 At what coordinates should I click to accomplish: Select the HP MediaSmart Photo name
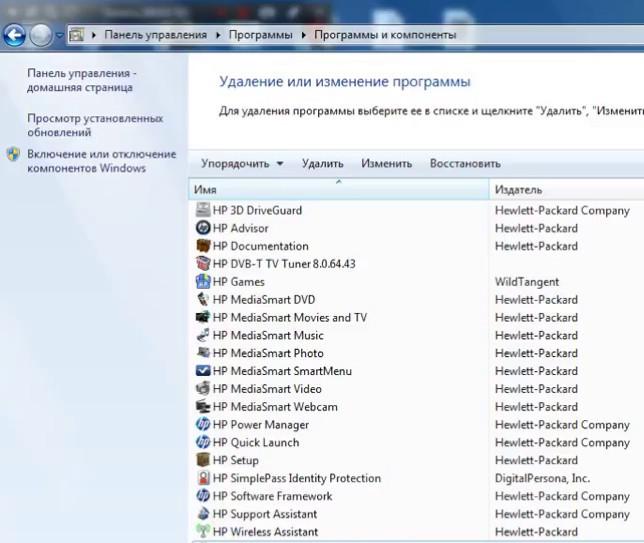[x=268, y=353]
